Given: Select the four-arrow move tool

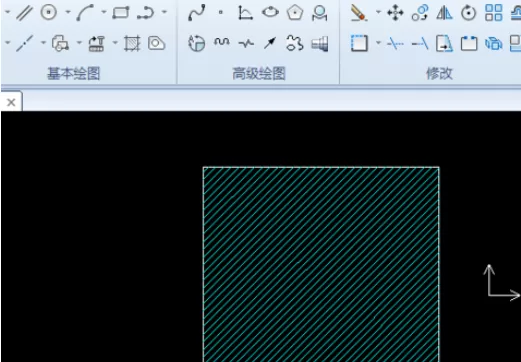Looking at the screenshot, I should pos(395,13).
